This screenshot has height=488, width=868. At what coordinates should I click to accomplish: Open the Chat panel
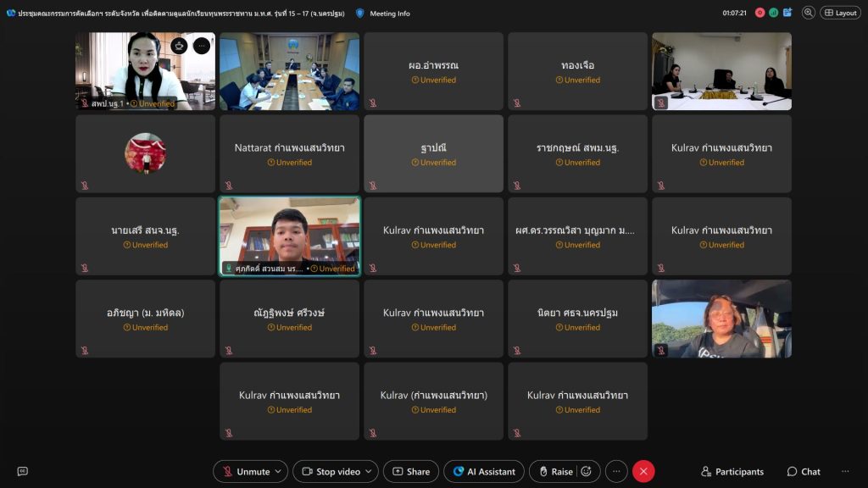[804, 472]
